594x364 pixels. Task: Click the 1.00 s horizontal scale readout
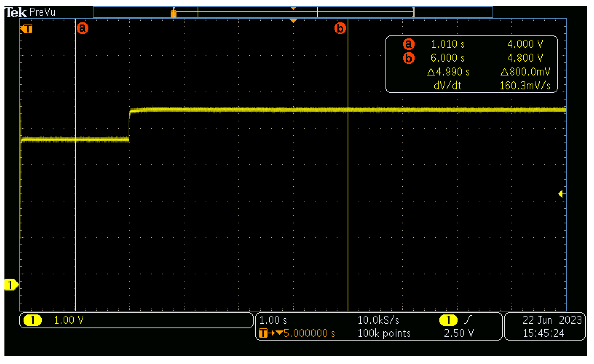[273, 320]
